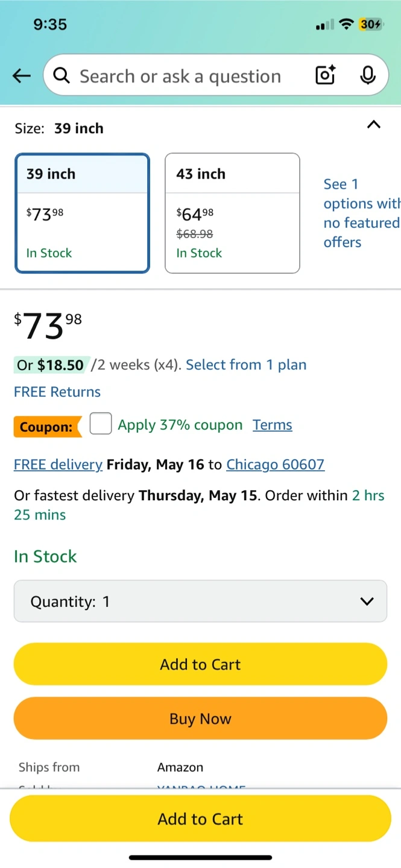Open See 1 options with no featured offers
This screenshot has width=401, height=868.
pyautogui.click(x=362, y=213)
